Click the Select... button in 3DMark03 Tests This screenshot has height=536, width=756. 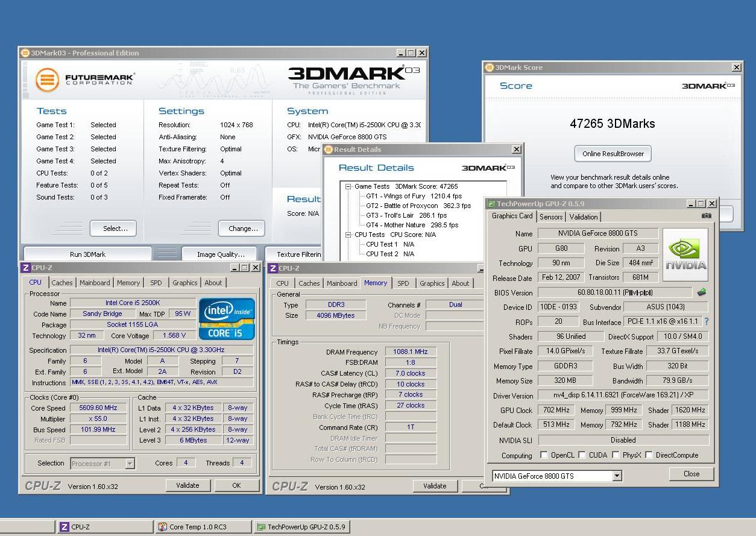113,229
